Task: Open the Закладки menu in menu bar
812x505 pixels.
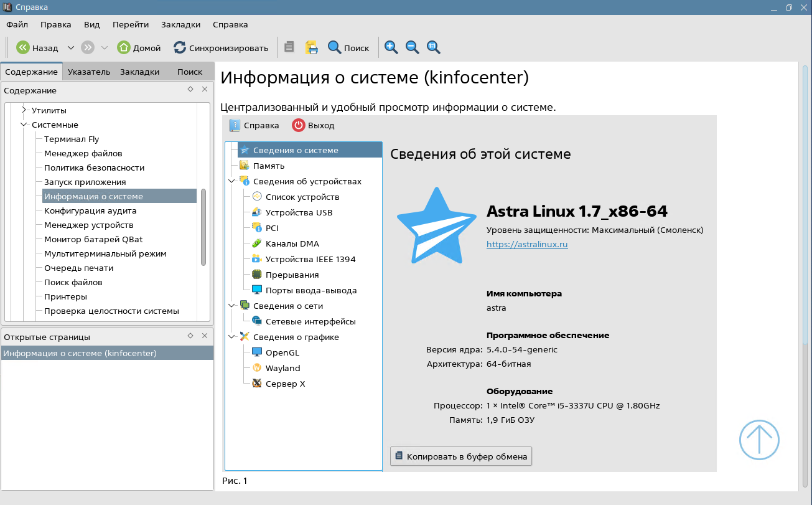Action: 180,24
